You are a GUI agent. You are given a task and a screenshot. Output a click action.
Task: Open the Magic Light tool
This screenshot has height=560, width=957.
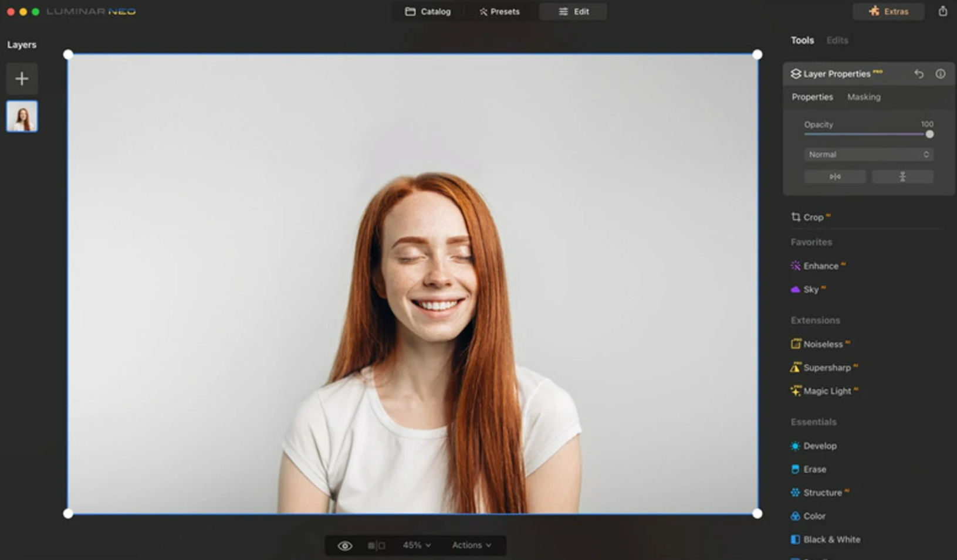[x=827, y=391]
